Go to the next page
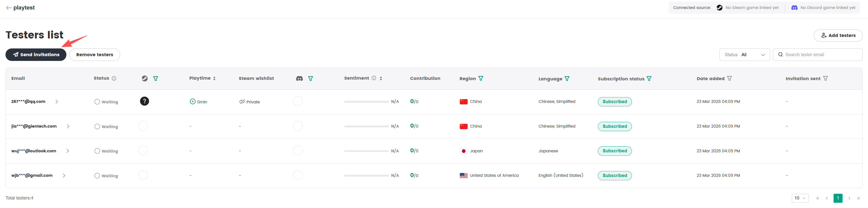Image resolution: width=868 pixels, height=208 pixels. click(849, 198)
